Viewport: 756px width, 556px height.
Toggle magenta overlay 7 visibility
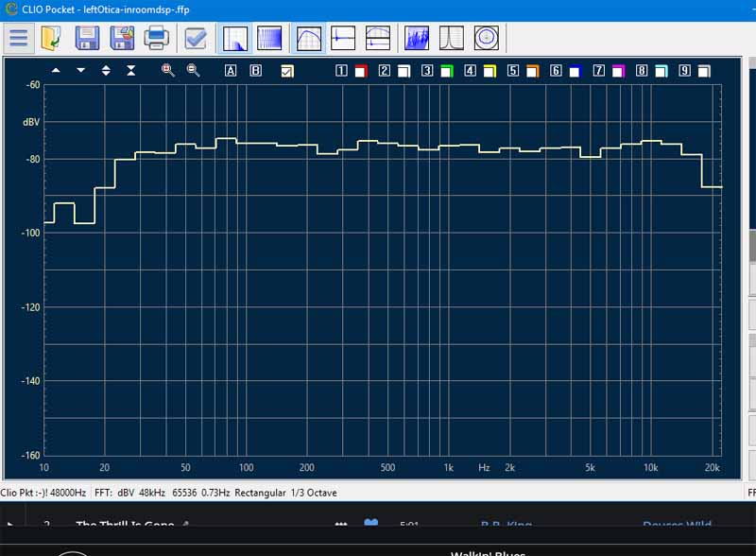(619, 72)
